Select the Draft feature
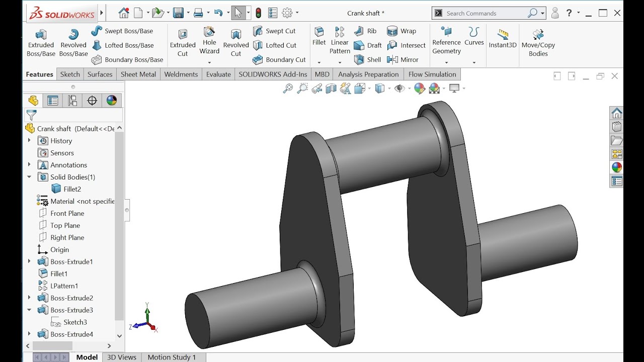Viewport: 644px width, 362px height. tap(368, 45)
